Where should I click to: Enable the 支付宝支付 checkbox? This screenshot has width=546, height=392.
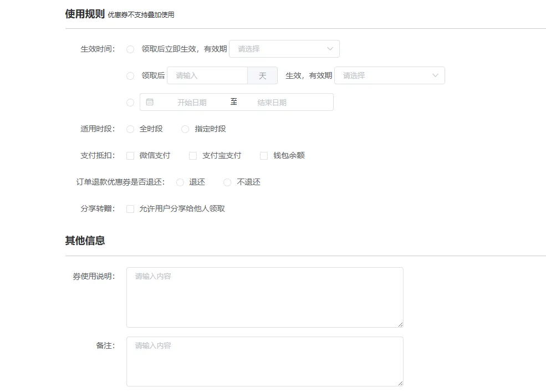tap(192, 155)
